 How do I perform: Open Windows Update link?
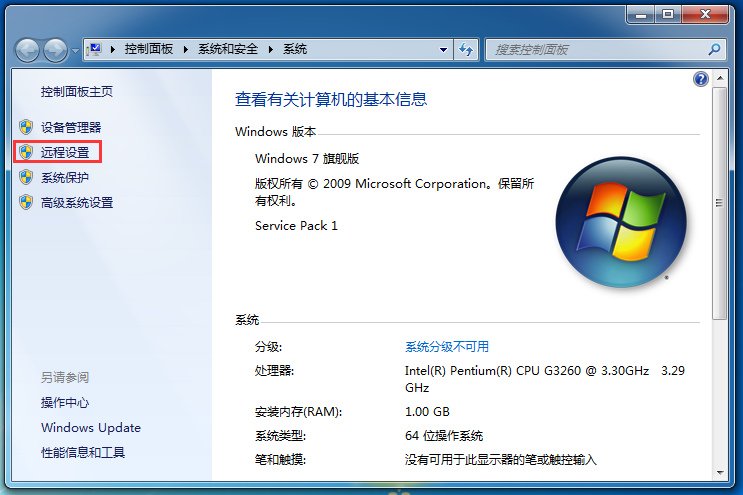click(91, 428)
